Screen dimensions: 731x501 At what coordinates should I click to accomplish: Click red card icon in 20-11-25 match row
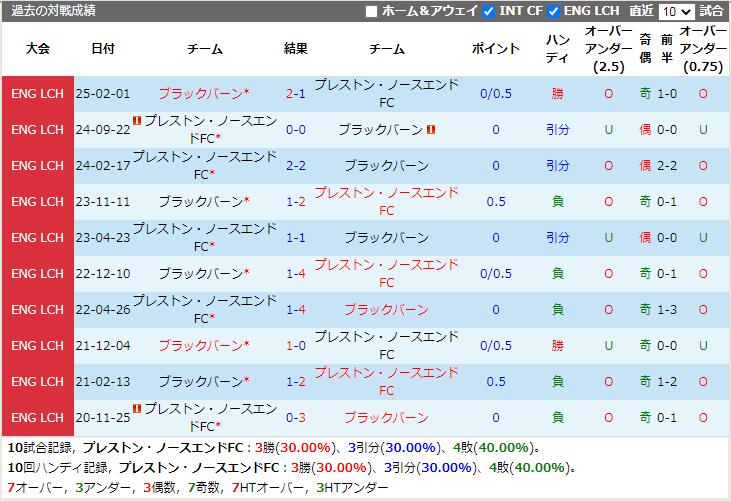pyautogui.click(x=137, y=408)
